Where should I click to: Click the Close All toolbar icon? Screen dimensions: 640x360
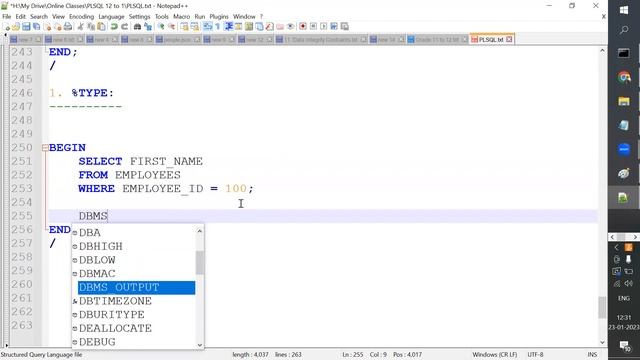pyautogui.click(x=58, y=27)
